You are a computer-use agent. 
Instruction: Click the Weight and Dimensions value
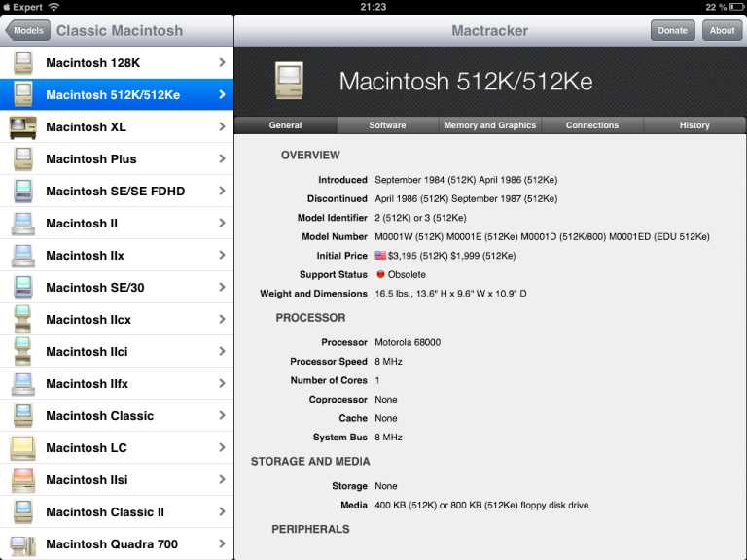click(x=450, y=294)
